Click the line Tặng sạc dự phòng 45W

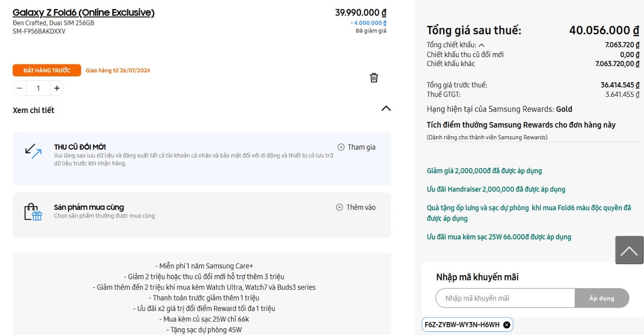pyautogui.click(x=204, y=330)
